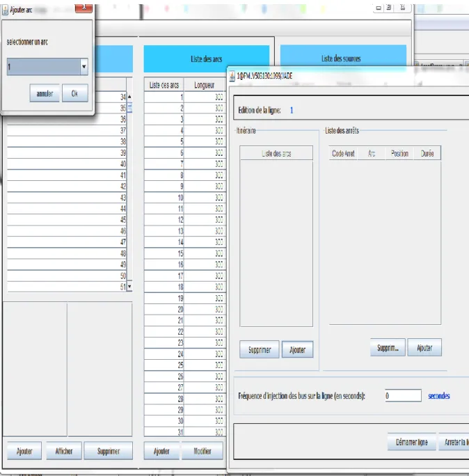The height and width of the screenshot is (476, 469).
Task: Select arc row 10 in arcs table
Action: tap(185, 198)
